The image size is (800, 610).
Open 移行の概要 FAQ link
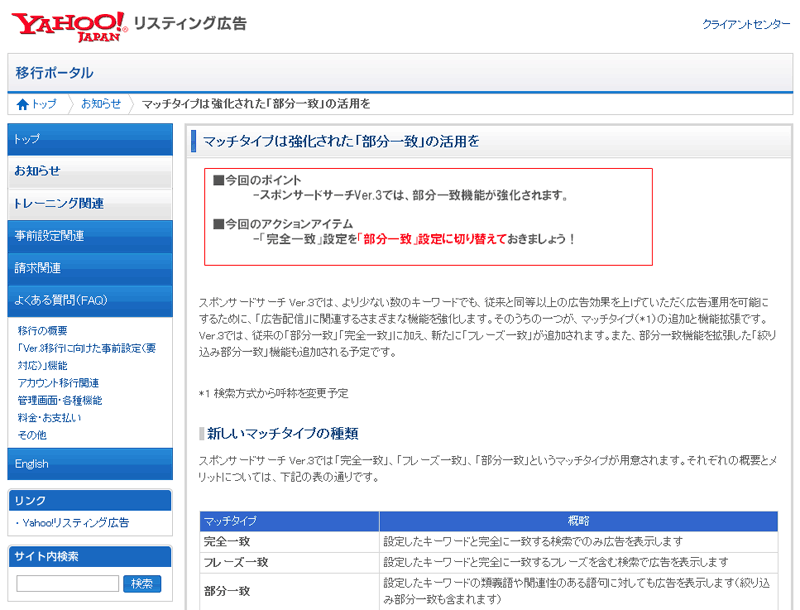click(43, 330)
